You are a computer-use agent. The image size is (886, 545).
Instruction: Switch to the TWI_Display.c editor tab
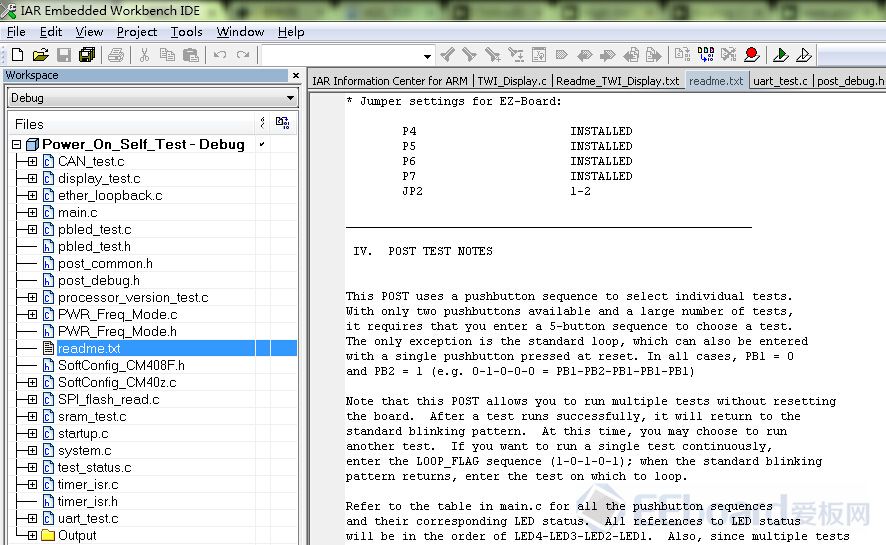(x=512, y=81)
